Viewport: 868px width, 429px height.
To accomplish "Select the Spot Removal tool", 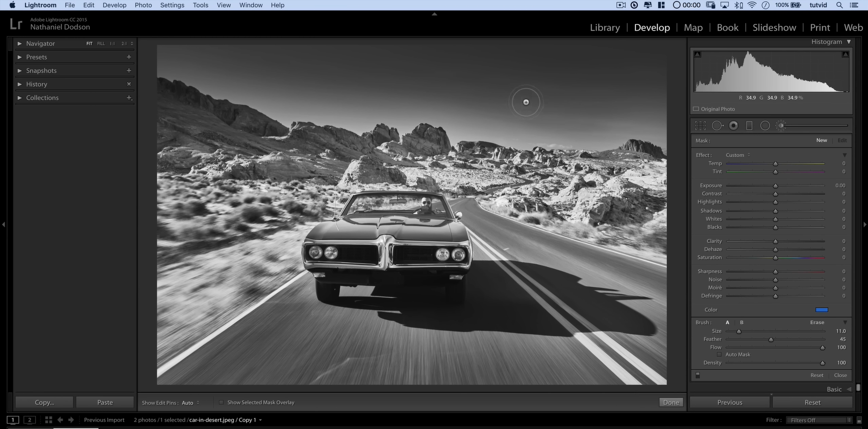I will pyautogui.click(x=717, y=125).
